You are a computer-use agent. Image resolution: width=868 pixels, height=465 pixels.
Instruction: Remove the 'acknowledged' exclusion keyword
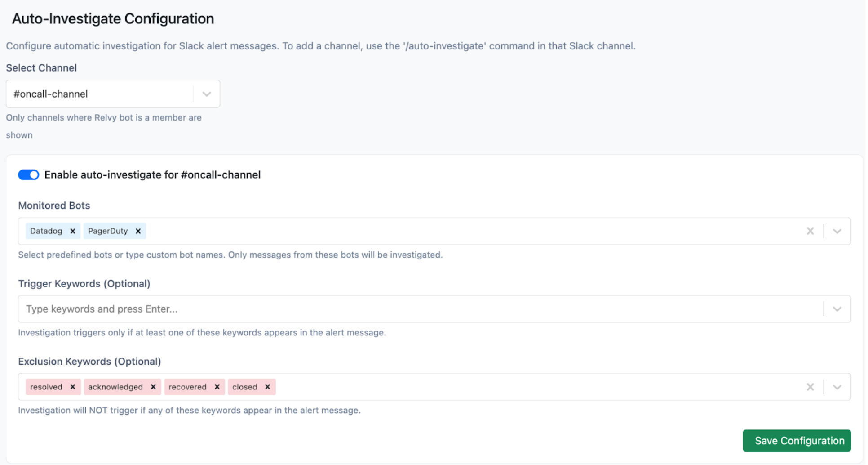[x=153, y=387]
